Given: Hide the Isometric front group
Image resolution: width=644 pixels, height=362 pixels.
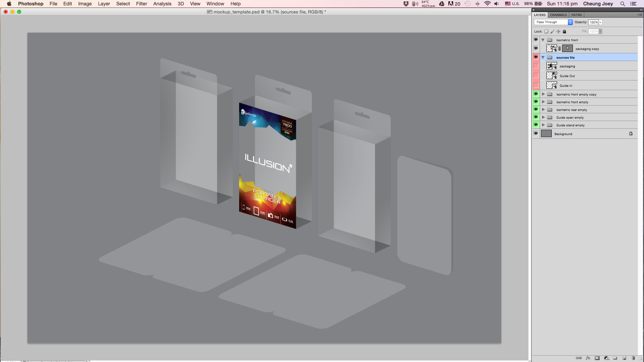Looking at the screenshot, I should pos(536,40).
